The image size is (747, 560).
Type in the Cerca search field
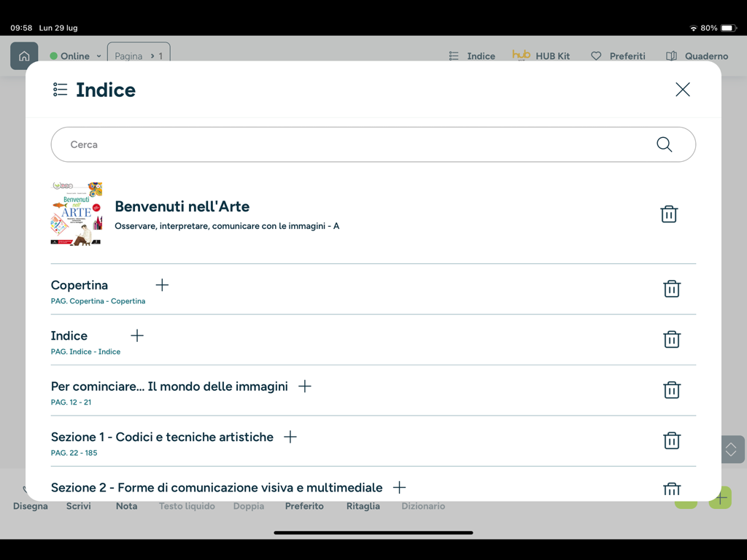tap(350, 144)
